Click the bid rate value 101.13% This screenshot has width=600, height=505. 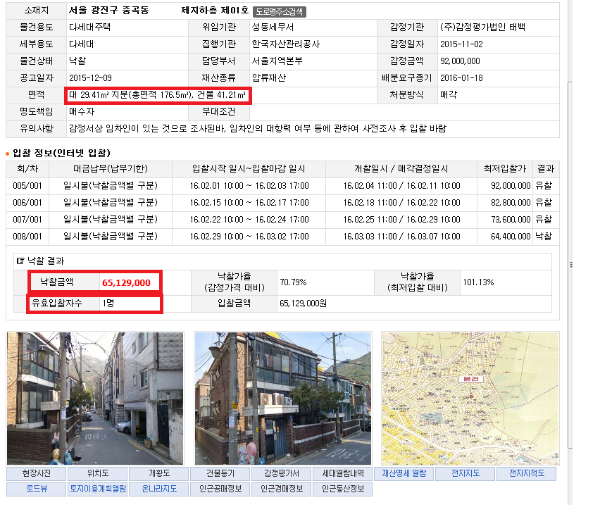[x=479, y=282]
